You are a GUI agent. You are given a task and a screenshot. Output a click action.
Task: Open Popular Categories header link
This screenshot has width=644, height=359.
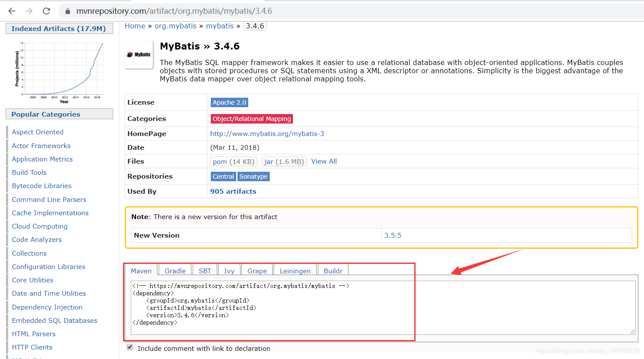(46, 114)
